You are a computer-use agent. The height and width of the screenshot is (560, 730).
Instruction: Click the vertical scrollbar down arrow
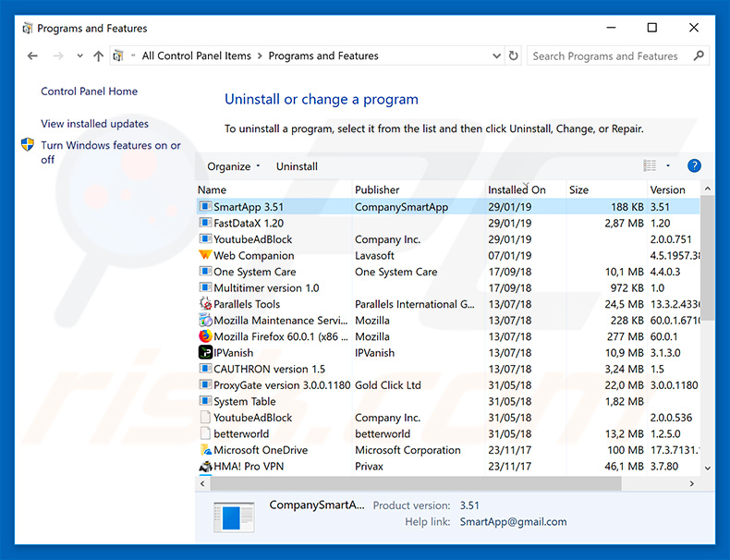click(x=708, y=469)
